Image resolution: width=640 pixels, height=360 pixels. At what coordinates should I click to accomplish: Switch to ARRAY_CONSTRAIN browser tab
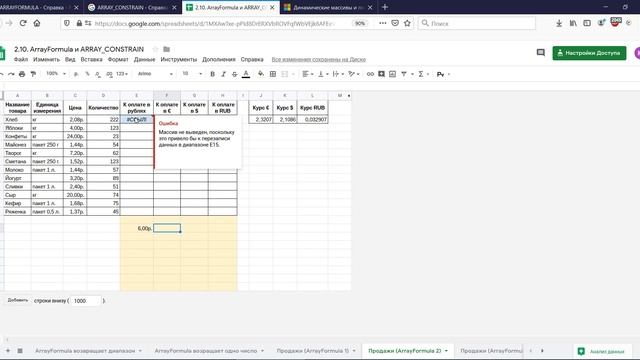pyautogui.click(x=132, y=7)
